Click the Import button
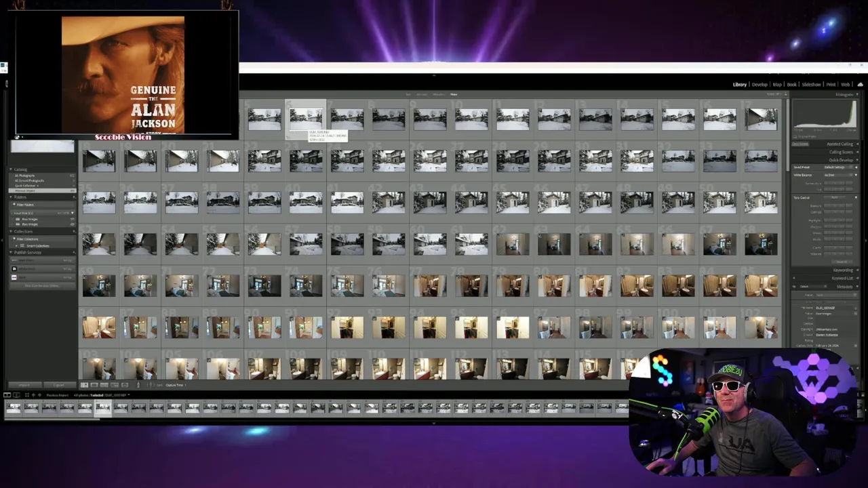Screen dimensions: 868x488 (24, 385)
